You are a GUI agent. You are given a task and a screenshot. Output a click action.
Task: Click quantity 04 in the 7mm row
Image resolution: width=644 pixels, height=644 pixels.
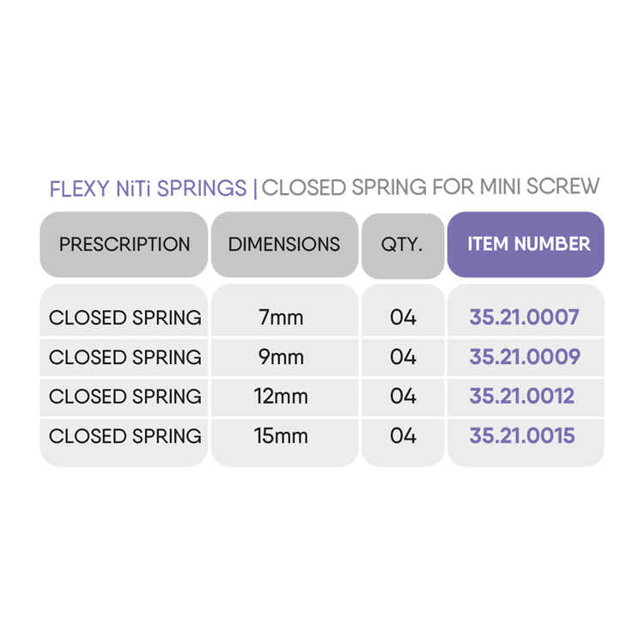coord(403,318)
